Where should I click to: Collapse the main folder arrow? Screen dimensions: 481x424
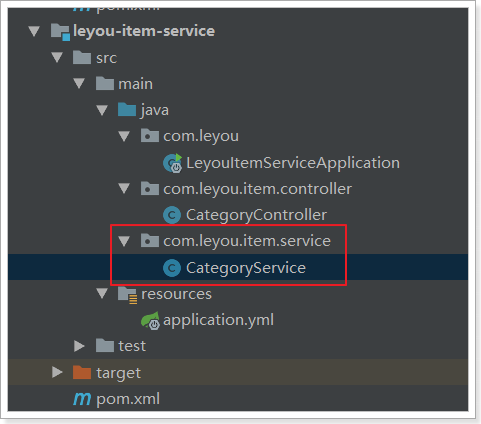(x=79, y=83)
